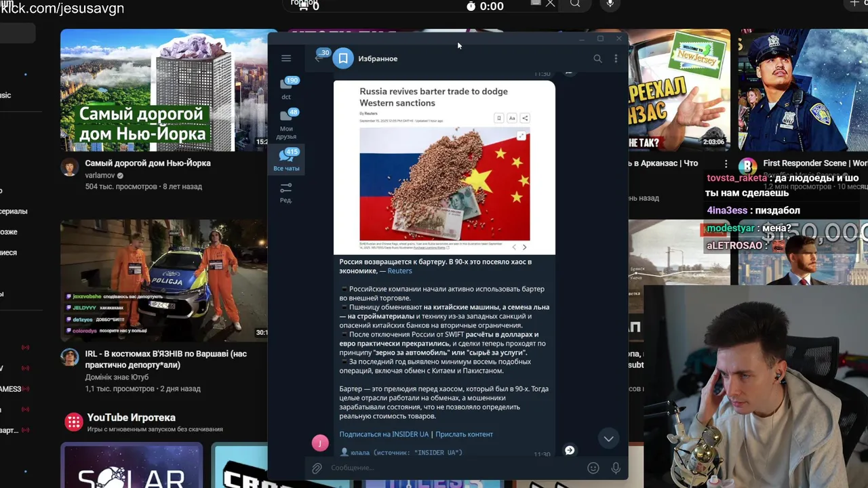Click the YouTube search magnifier button
Viewport: 868px width, 488px height.
575,4
